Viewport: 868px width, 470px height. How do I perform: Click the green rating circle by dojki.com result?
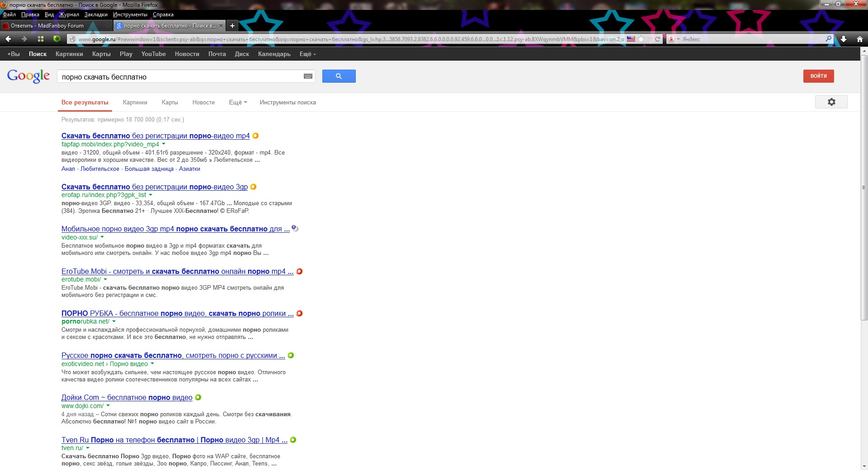[x=198, y=397]
